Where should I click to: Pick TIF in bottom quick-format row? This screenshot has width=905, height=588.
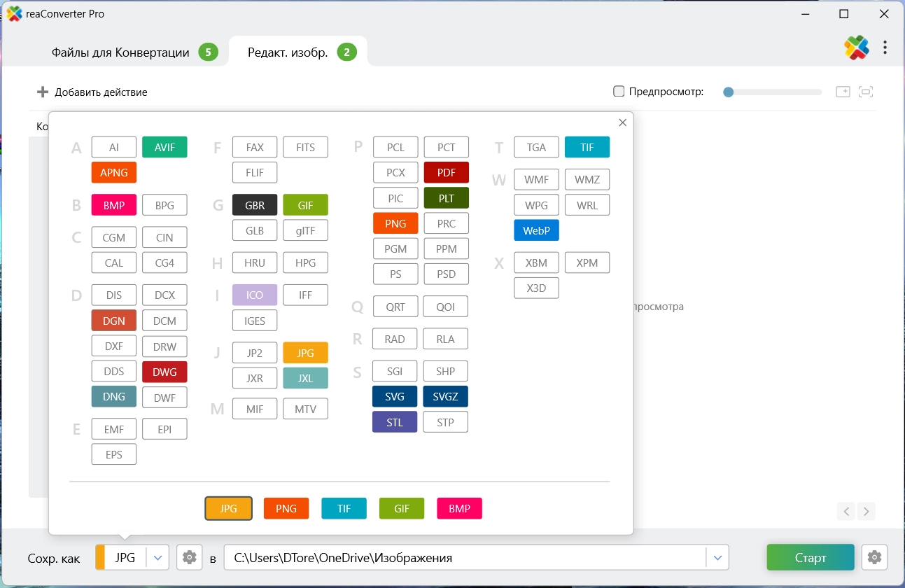pos(344,509)
